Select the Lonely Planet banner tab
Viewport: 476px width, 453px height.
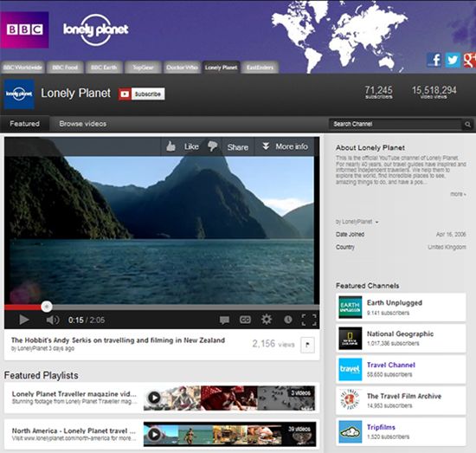(x=221, y=68)
